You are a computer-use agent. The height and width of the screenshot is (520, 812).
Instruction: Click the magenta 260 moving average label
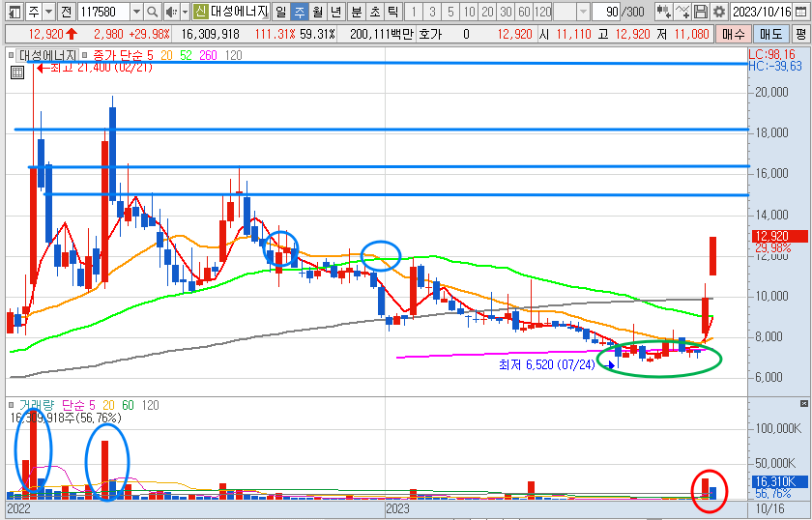(x=208, y=55)
